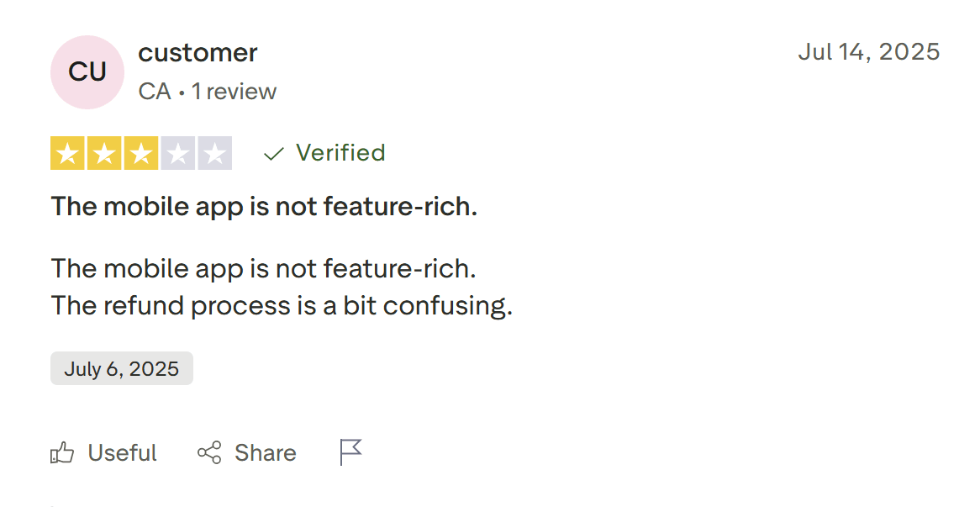Click the Verified label text
The height and width of the screenshot is (507, 980).
340,153
